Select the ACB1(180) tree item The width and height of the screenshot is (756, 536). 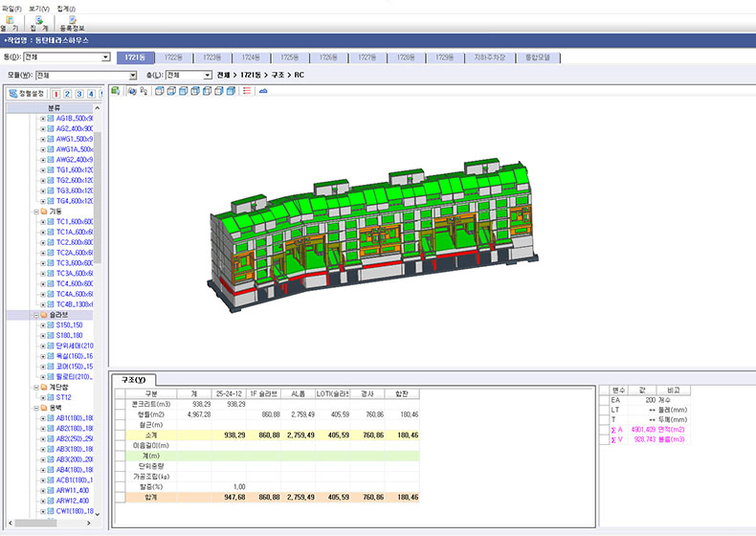(75, 480)
